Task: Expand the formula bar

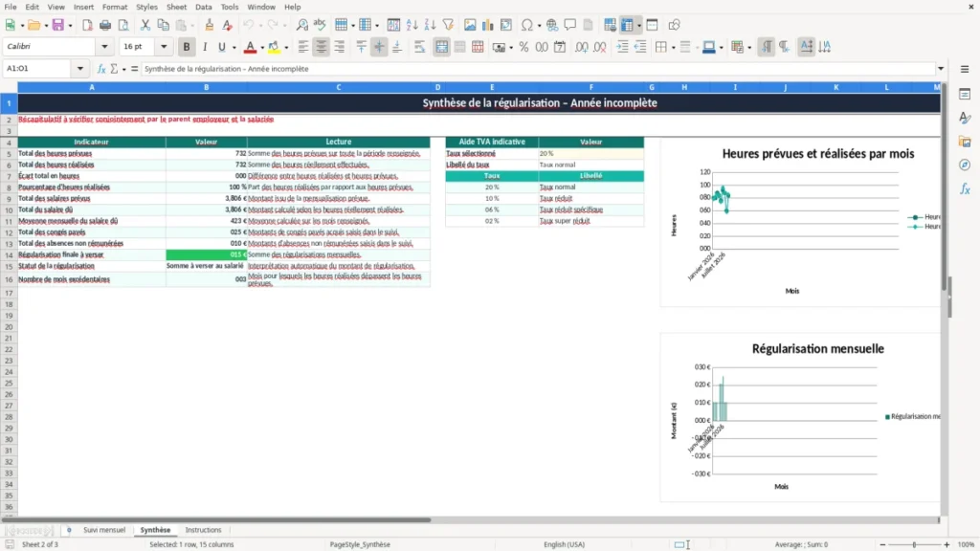Action: [941, 69]
